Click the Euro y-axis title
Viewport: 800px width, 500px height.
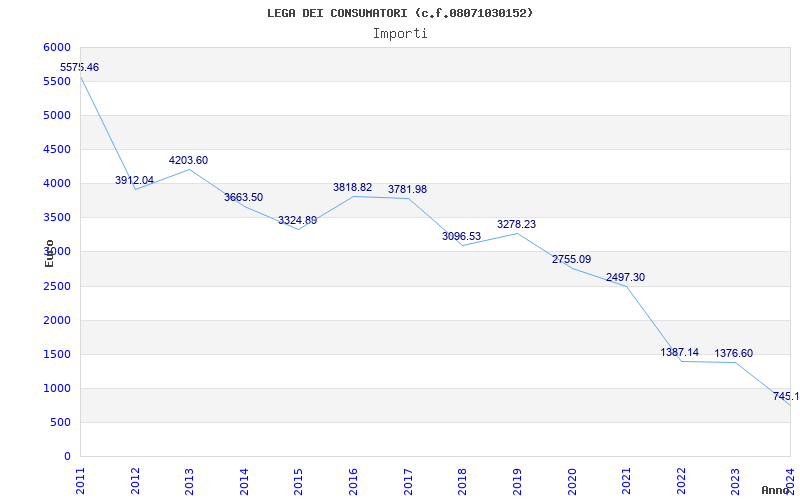point(49,253)
